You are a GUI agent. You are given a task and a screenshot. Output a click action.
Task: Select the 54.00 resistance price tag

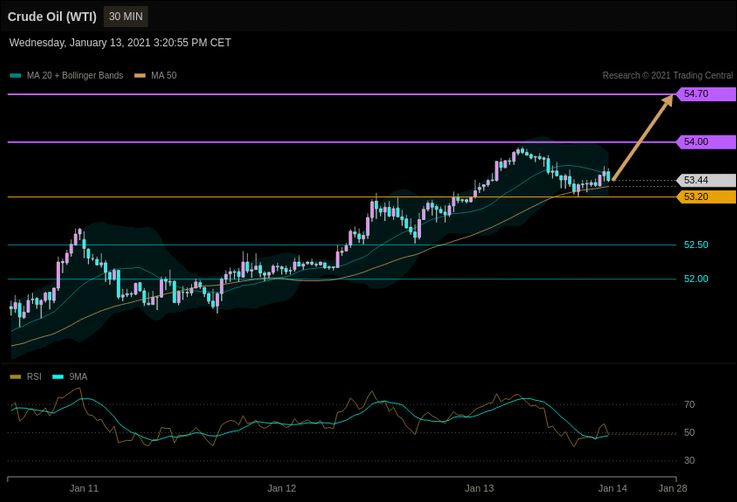pyautogui.click(x=706, y=141)
